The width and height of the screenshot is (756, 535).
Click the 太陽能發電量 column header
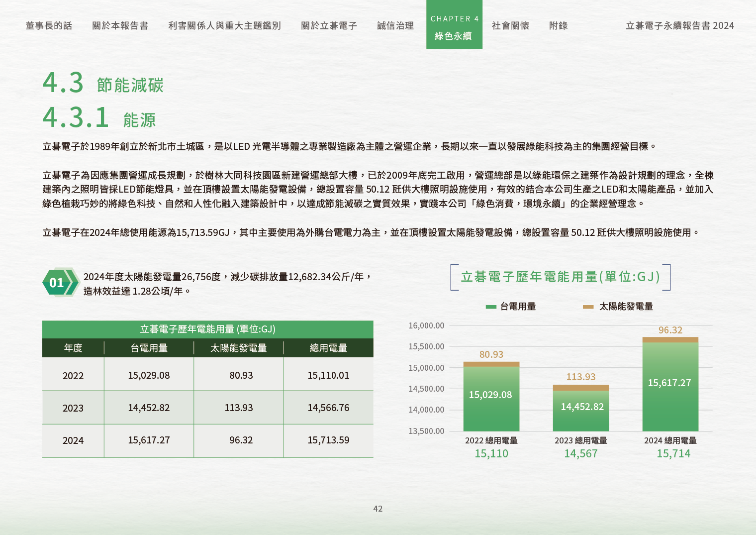[x=239, y=348]
